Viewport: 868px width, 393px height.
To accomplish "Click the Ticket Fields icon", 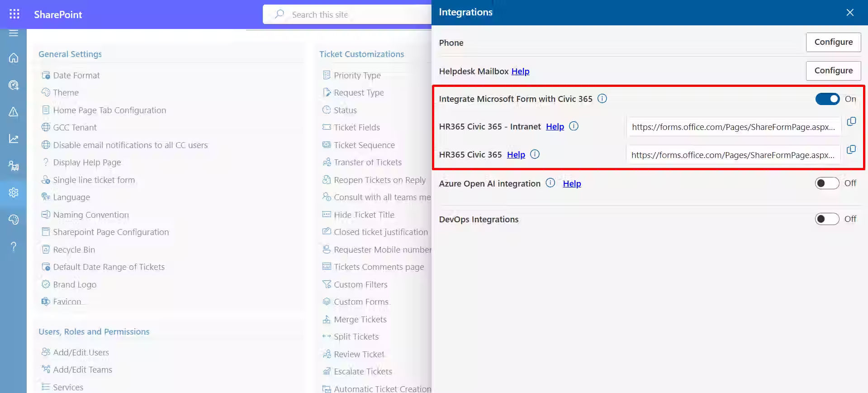I will coord(327,127).
